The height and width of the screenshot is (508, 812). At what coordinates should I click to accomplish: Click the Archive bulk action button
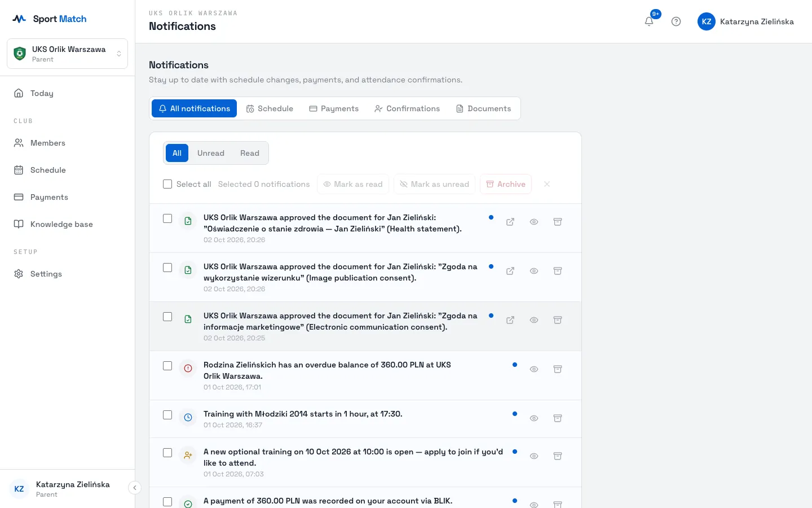506,184
